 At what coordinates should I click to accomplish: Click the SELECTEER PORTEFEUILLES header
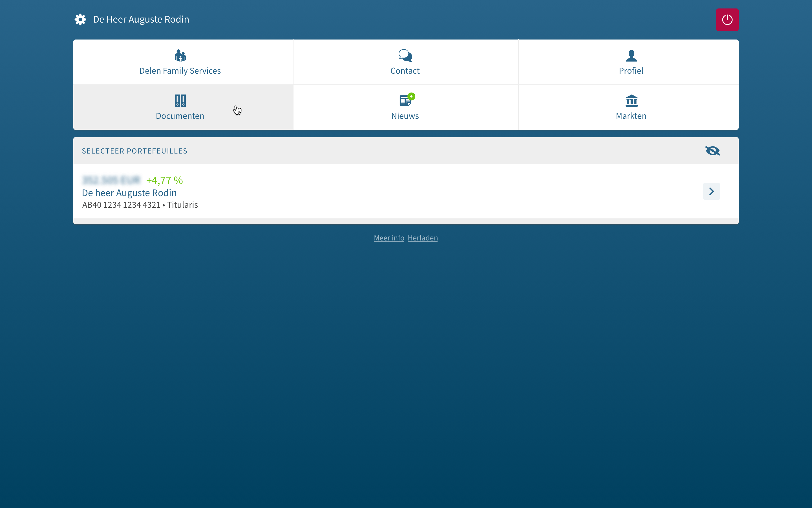(134, 151)
